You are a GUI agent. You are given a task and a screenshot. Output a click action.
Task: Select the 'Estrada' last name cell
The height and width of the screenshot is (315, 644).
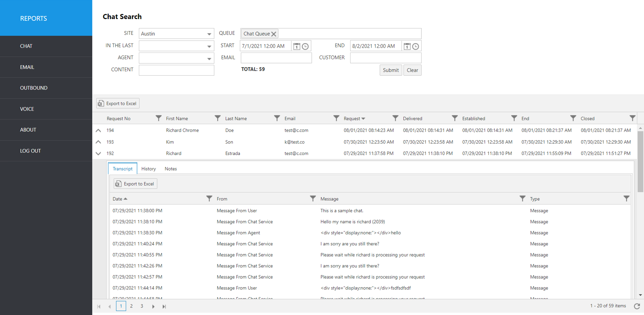pos(233,153)
